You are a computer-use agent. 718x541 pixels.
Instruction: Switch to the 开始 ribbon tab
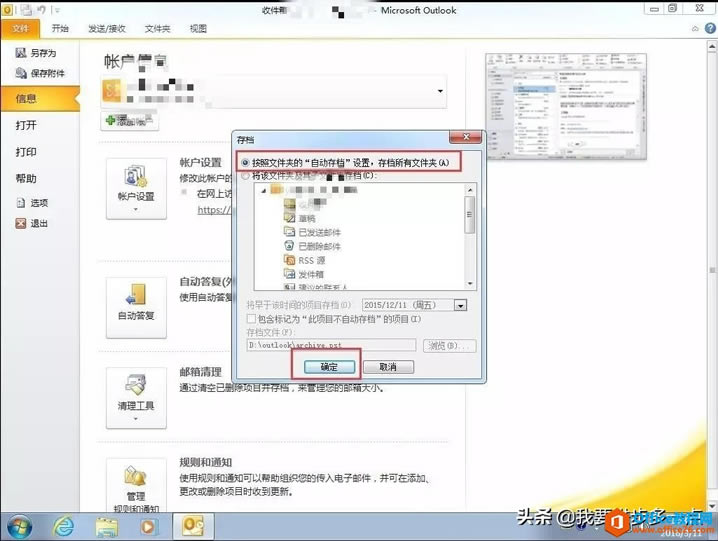(x=60, y=28)
